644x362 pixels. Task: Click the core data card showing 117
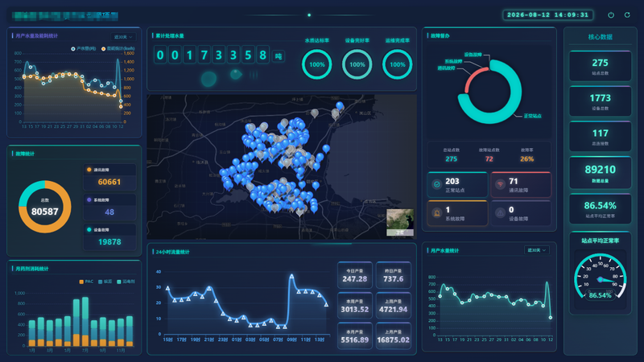[600, 137]
